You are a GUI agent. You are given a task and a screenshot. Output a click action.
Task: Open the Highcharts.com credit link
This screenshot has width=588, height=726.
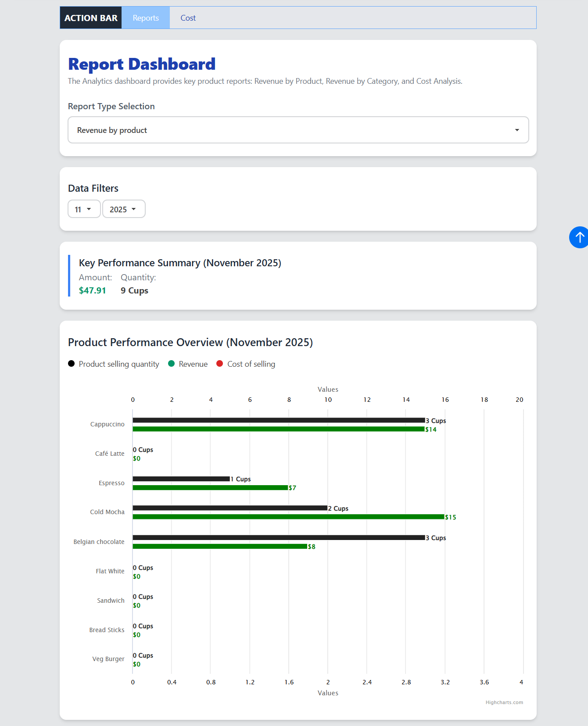504,702
